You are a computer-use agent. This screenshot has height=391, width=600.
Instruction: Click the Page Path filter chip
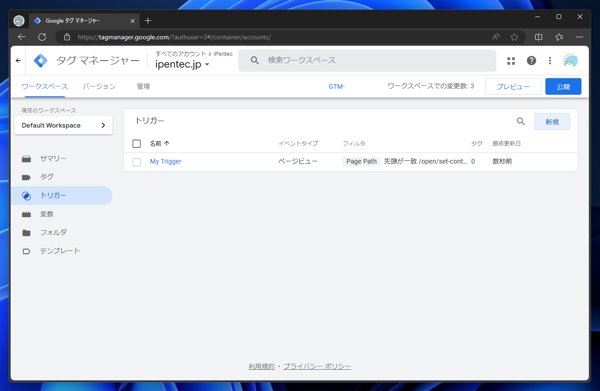(x=361, y=161)
